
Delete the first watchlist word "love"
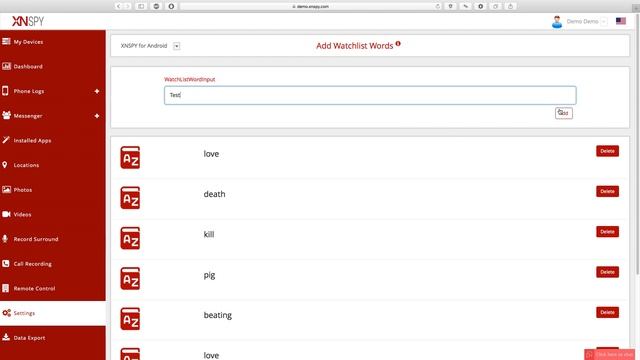click(607, 151)
